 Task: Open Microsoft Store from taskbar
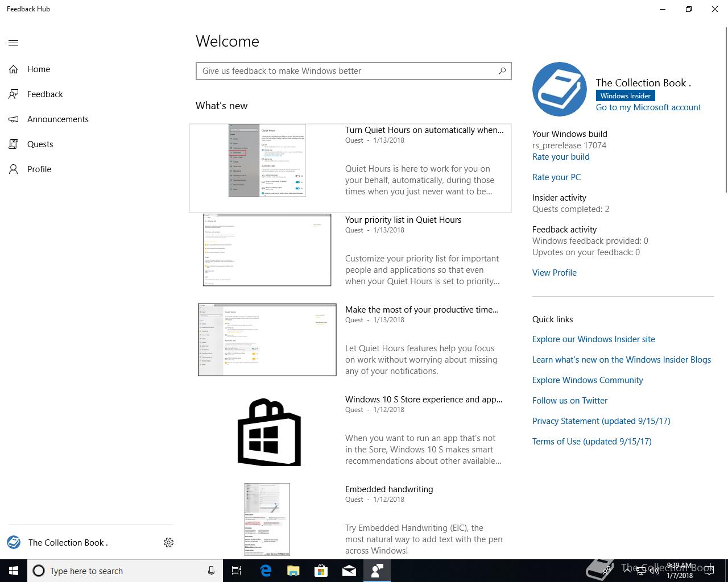point(321,571)
